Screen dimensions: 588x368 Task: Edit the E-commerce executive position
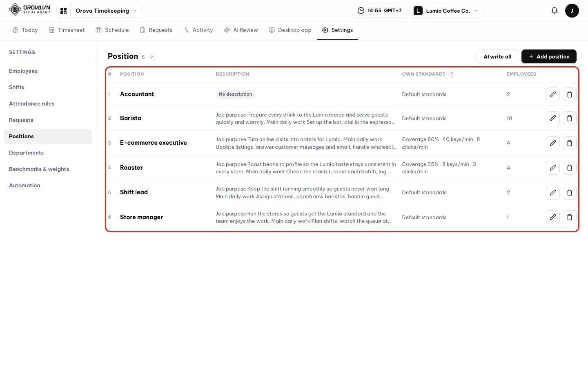552,143
